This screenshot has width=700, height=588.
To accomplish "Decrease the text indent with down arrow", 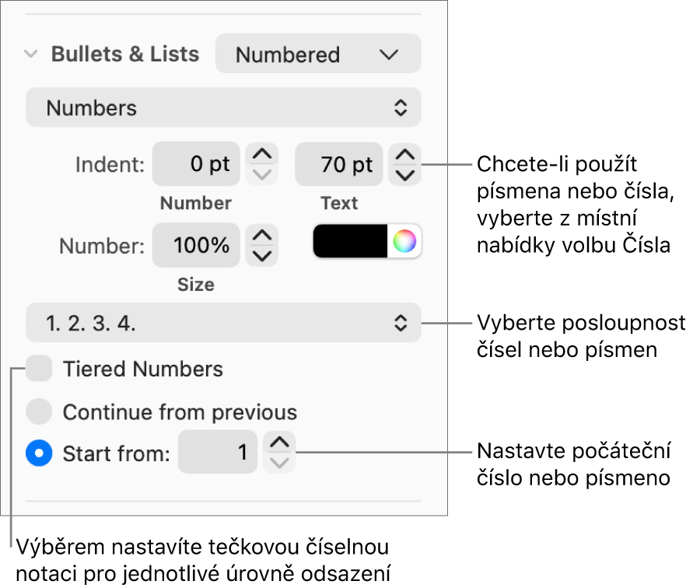I will pos(405,173).
